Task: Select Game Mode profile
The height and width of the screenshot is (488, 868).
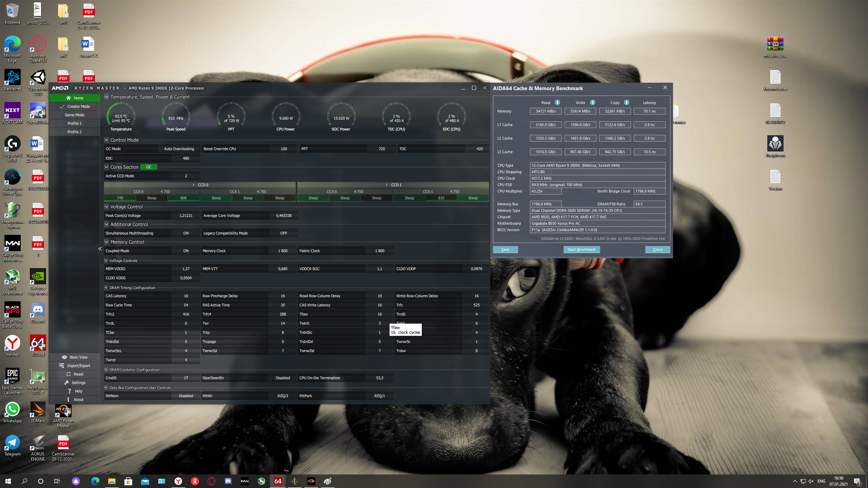Action: click(x=74, y=115)
